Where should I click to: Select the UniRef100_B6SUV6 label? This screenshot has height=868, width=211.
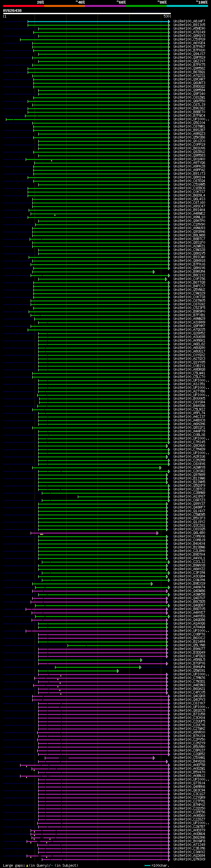(190, 148)
